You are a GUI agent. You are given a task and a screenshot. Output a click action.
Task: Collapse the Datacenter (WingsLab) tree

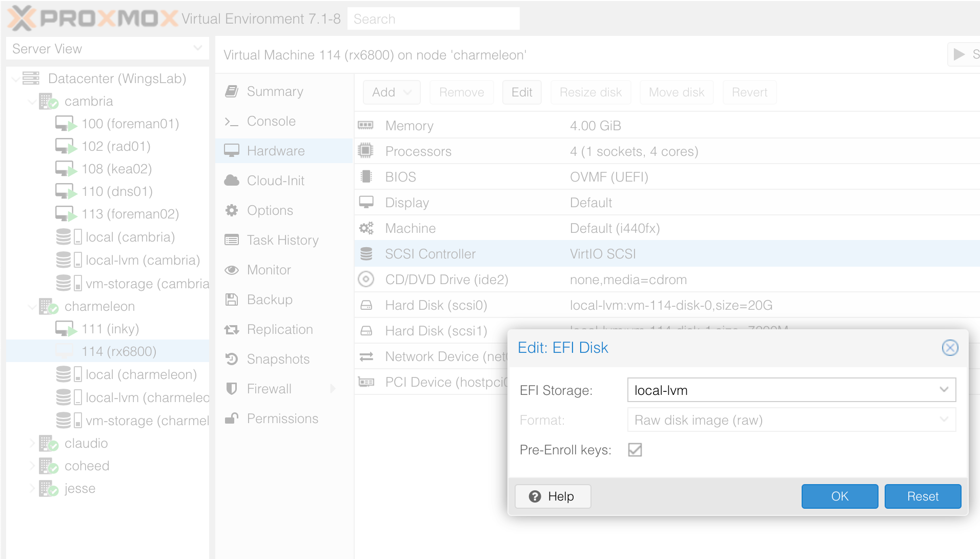pyautogui.click(x=15, y=78)
